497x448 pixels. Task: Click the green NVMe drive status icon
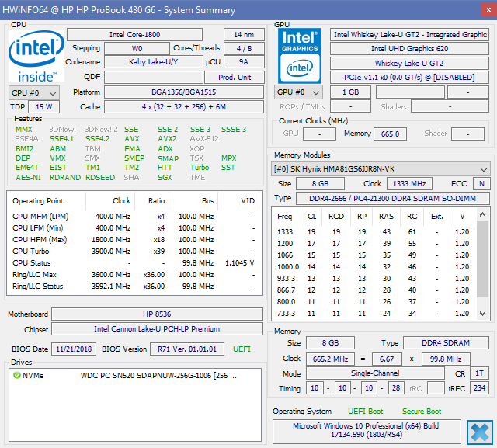16,376
